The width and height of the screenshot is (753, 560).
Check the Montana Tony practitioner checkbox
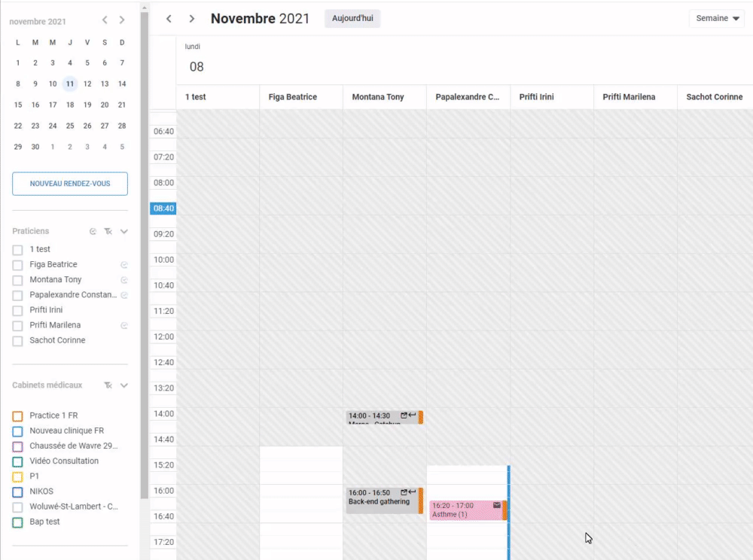[17, 280]
